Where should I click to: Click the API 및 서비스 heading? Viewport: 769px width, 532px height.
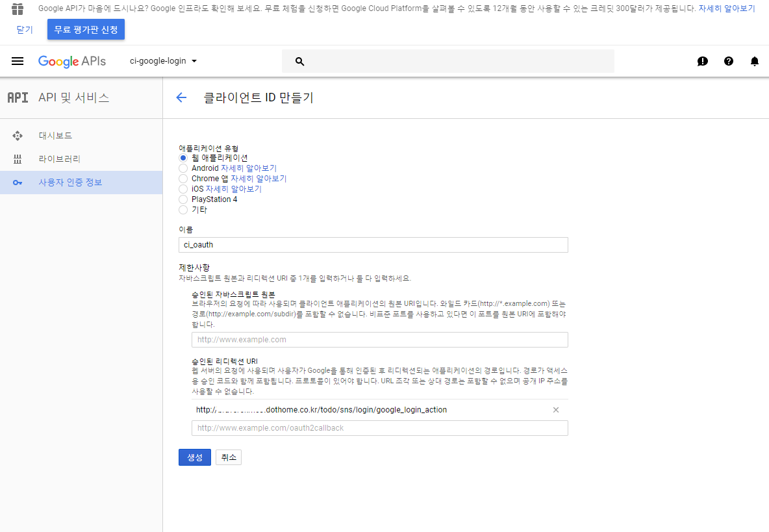[x=73, y=97]
